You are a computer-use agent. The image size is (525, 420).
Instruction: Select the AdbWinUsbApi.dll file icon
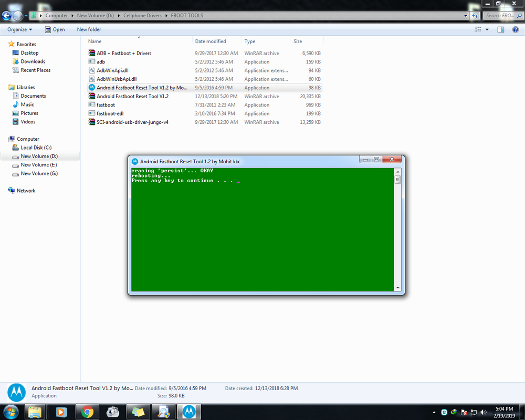coord(92,79)
